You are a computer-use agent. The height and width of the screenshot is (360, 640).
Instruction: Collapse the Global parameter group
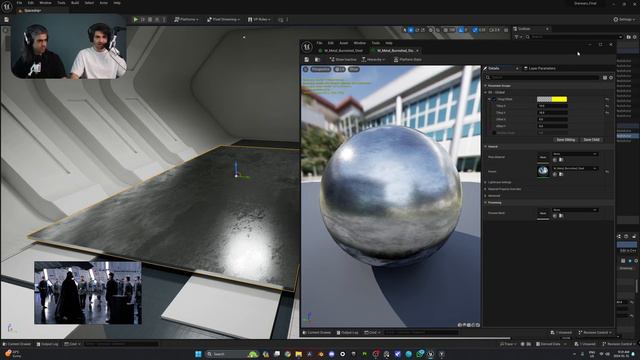tap(485, 92)
